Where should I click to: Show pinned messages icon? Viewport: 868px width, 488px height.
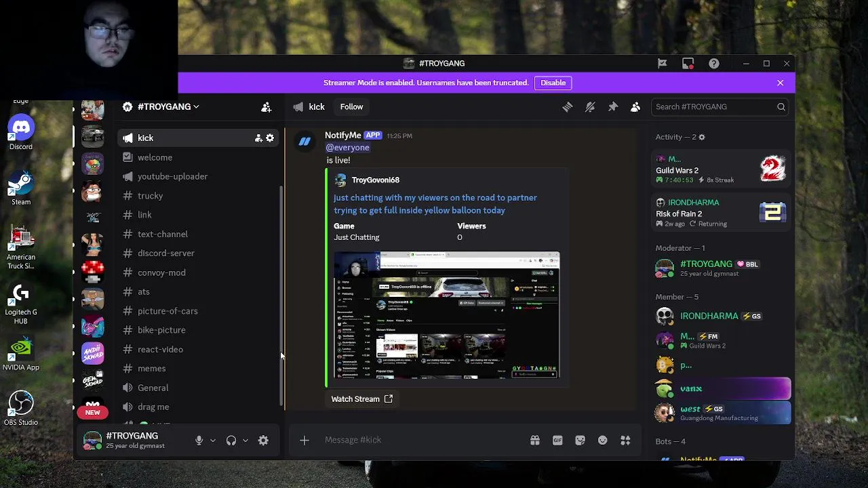(613, 107)
